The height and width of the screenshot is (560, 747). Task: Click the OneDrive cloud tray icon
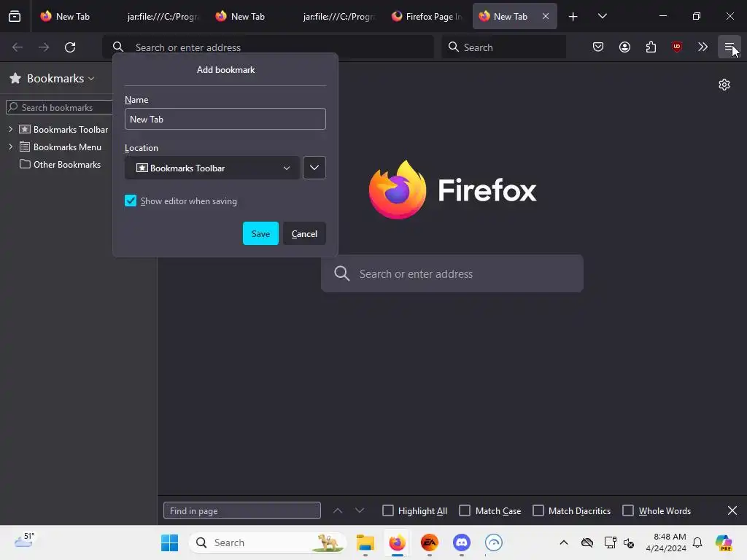(587, 542)
